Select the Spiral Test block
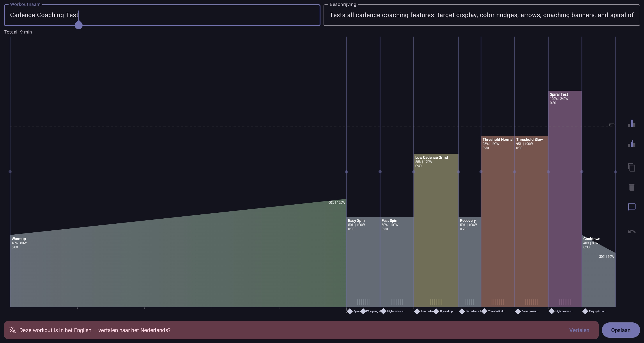The image size is (644, 343). pyautogui.click(x=565, y=199)
